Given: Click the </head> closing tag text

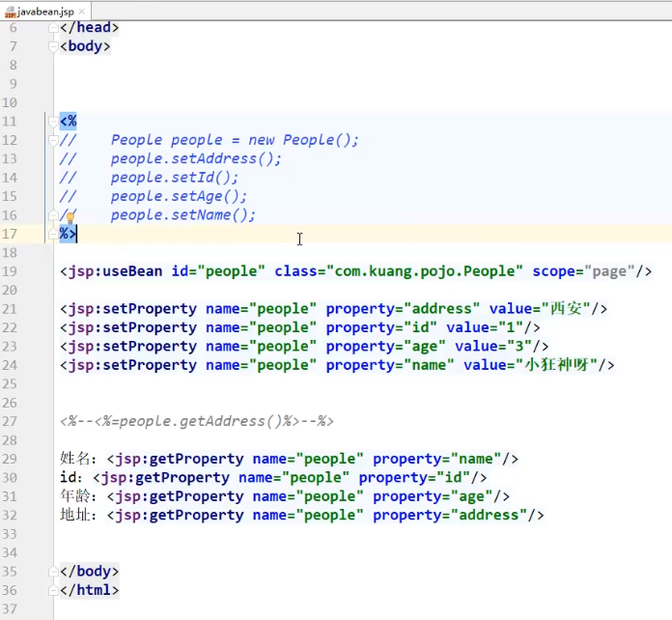Looking at the screenshot, I should click(89, 27).
